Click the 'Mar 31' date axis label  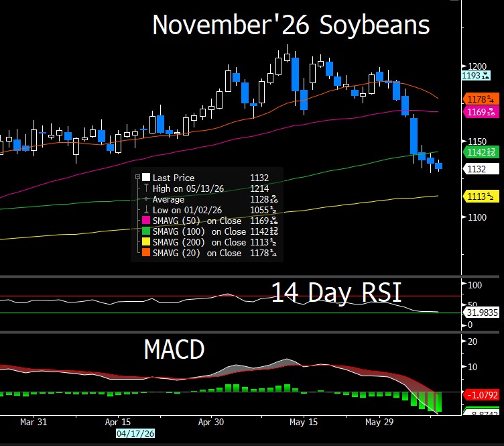point(34,422)
